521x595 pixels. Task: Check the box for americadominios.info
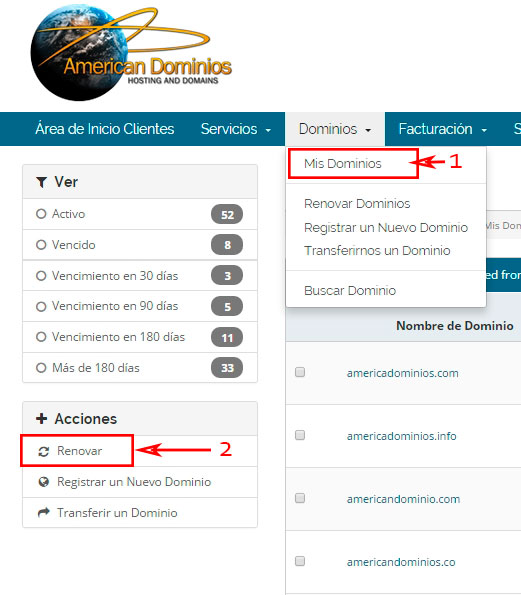pyautogui.click(x=300, y=435)
